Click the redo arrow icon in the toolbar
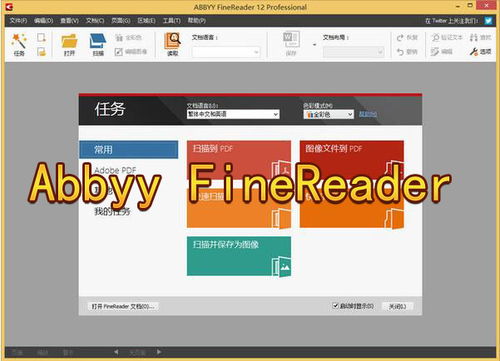500x361 pixels. pyautogui.click(x=400, y=38)
